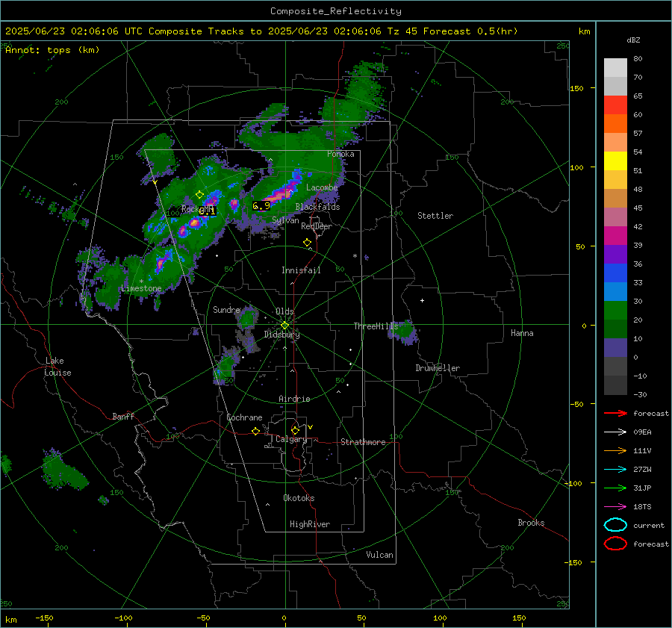Click the RedDeer city label
Screen dimensions: 672x628
coord(317,226)
